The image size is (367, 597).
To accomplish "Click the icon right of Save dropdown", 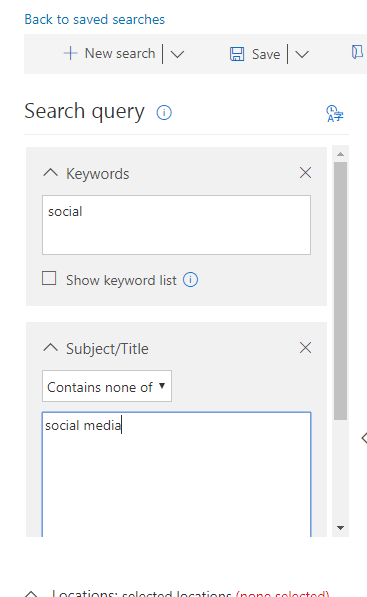I will coord(357,52).
